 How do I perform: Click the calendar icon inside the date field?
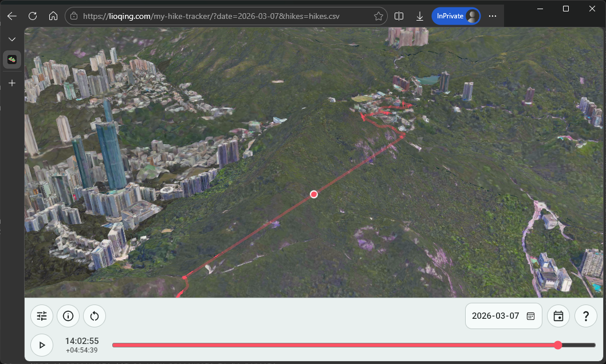[530, 315]
